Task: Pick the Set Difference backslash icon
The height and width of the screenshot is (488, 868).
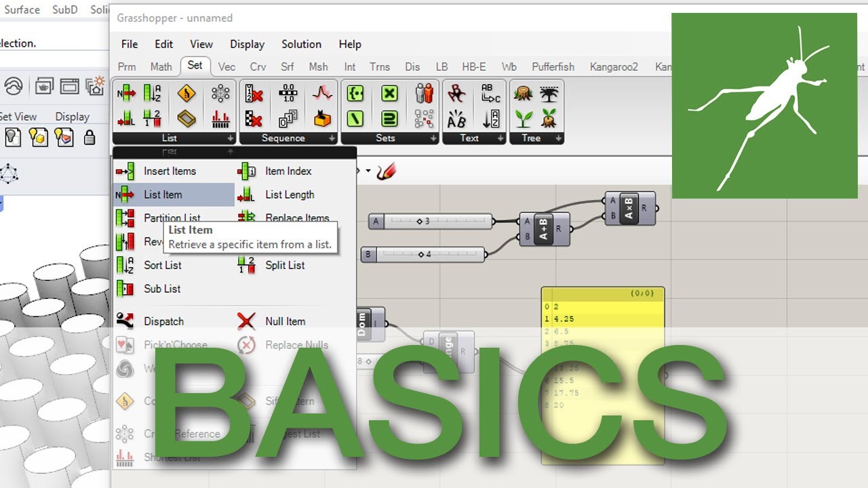Action: coord(355,119)
